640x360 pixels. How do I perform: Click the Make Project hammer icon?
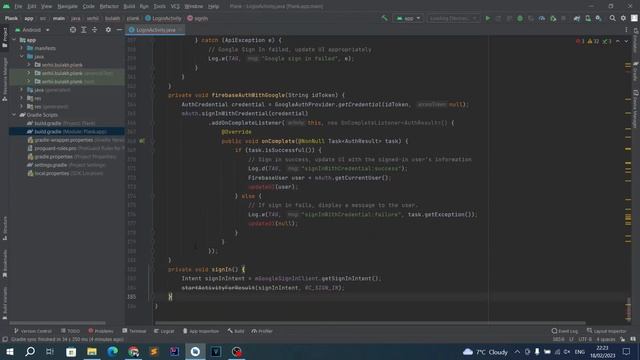point(384,18)
